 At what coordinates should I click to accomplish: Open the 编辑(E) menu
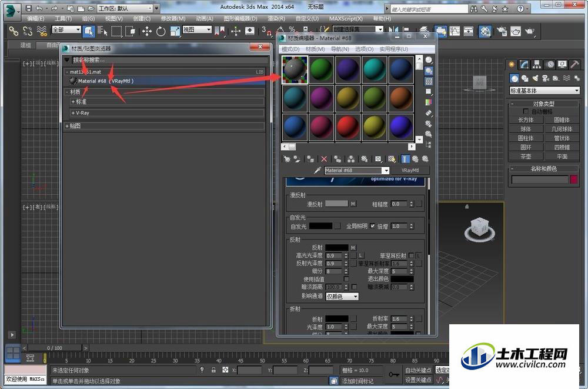36,18
